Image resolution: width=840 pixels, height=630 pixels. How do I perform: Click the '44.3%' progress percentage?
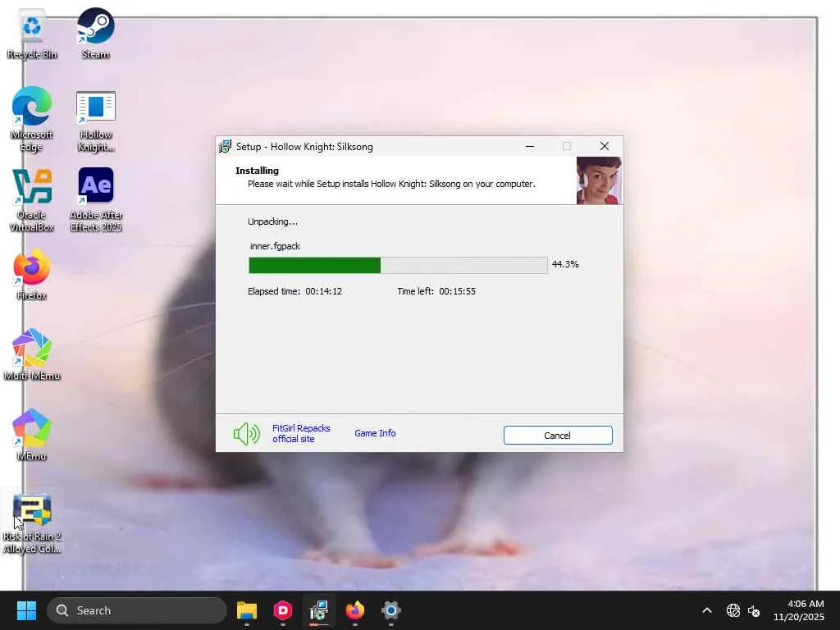[x=565, y=264]
